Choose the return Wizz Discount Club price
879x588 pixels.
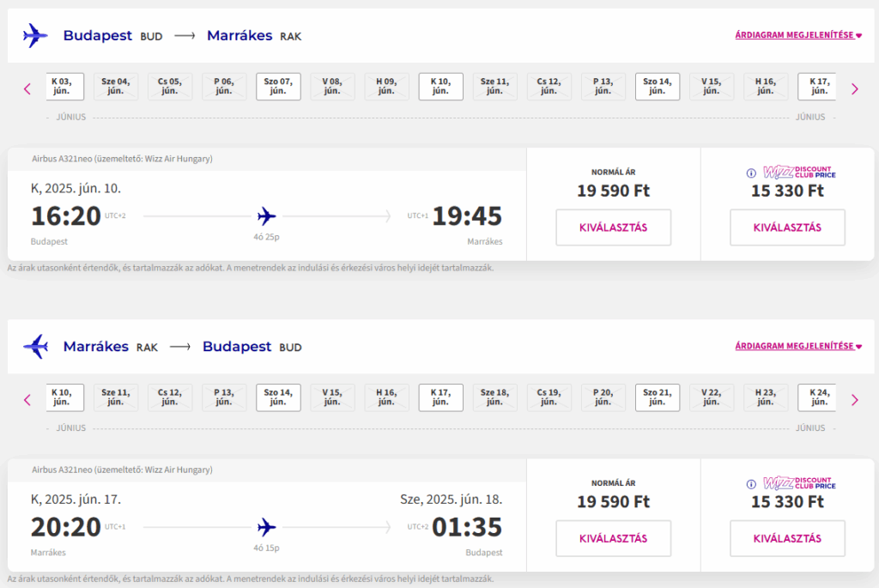[787, 539]
